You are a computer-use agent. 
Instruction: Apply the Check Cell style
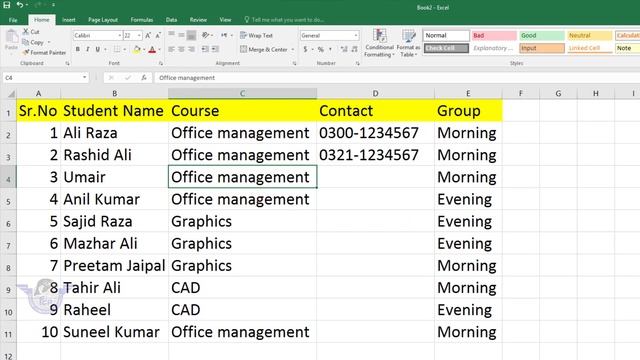click(446, 48)
